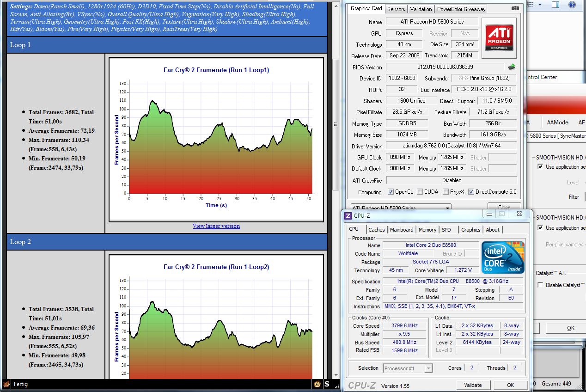The width and height of the screenshot is (586, 392).
Task: Toggle the PhysX checkbox
Action: (446, 192)
